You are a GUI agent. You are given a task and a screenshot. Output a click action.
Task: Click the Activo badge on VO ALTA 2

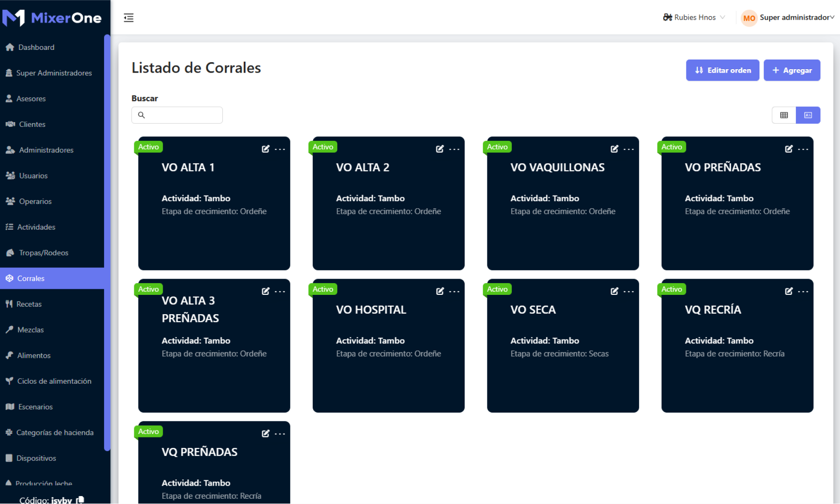click(323, 147)
